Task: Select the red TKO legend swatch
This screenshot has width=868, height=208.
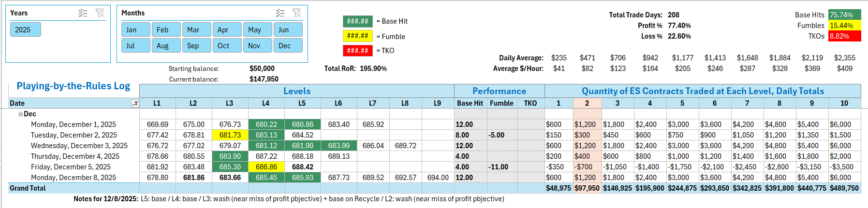Action: coord(357,51)
